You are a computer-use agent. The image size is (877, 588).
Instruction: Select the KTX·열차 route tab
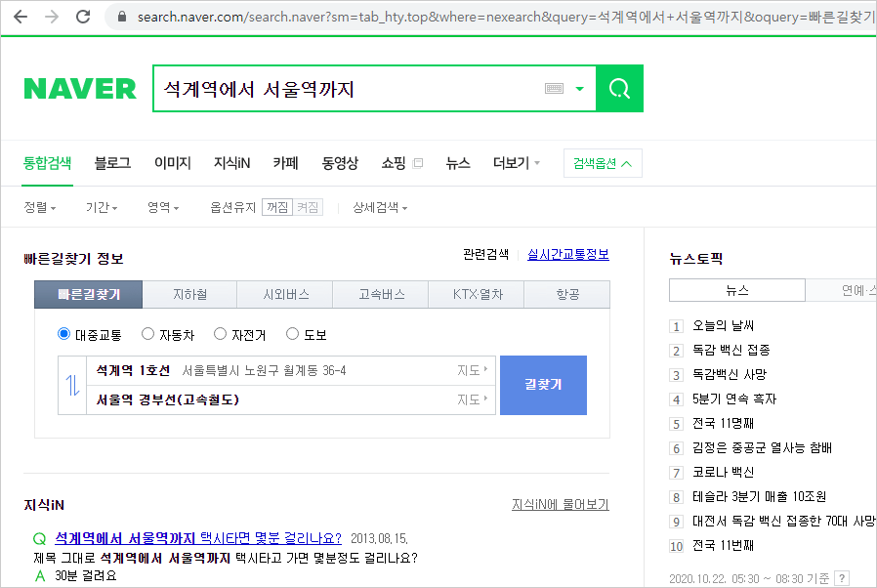(477, 294)
